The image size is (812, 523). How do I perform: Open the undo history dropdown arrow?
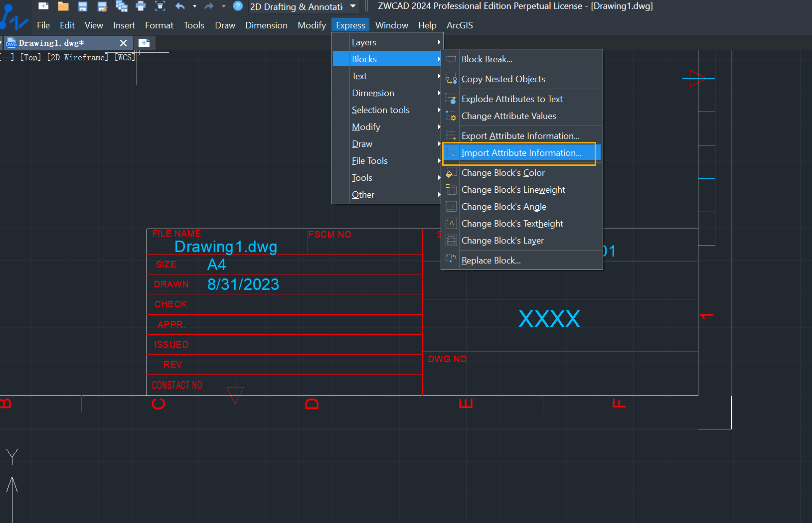tap(194, 6)
